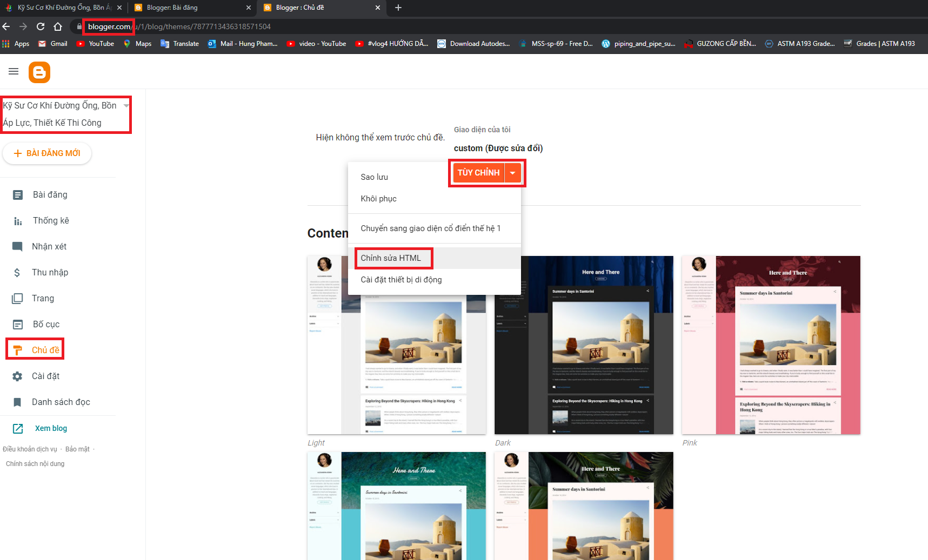Image resolution: width=928 pixels, height=560 pixels.
Task: Select Sao lưu from the theme menu
Action: pyautogui.click(x=373, y=177)
